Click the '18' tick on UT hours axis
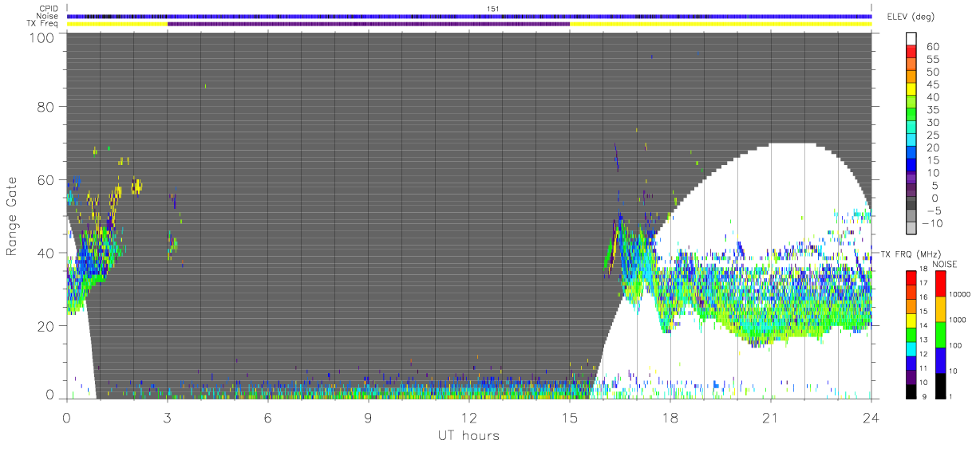Screen dimensions: 980x452 pyautogui.click(x=670, y=417)
